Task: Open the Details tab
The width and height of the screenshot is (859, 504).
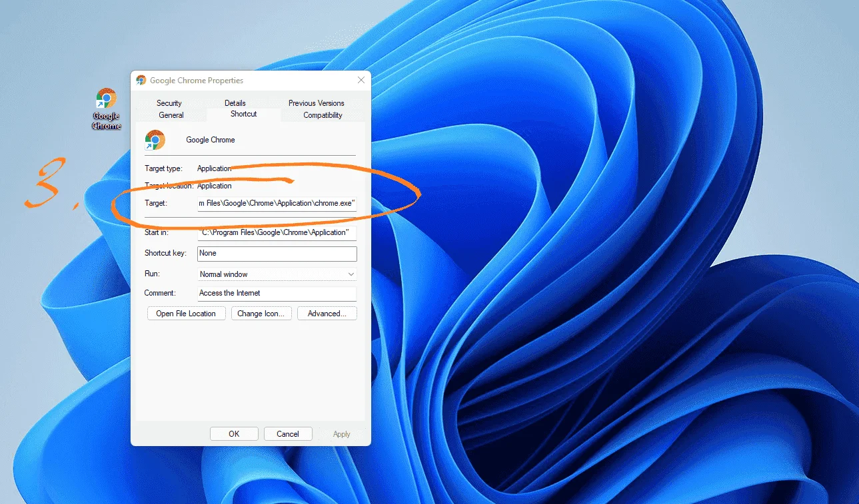Action: pos(235,103)
